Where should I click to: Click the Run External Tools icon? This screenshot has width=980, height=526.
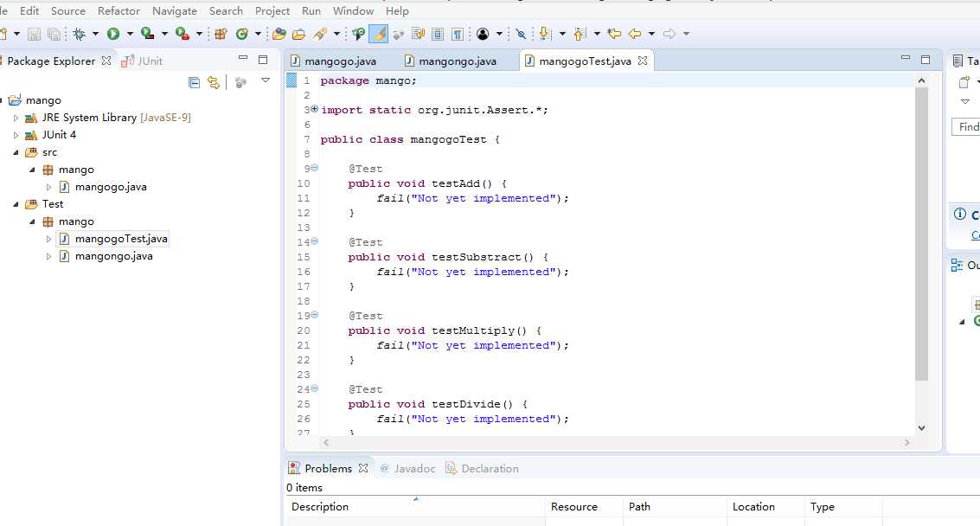[182, 34]
